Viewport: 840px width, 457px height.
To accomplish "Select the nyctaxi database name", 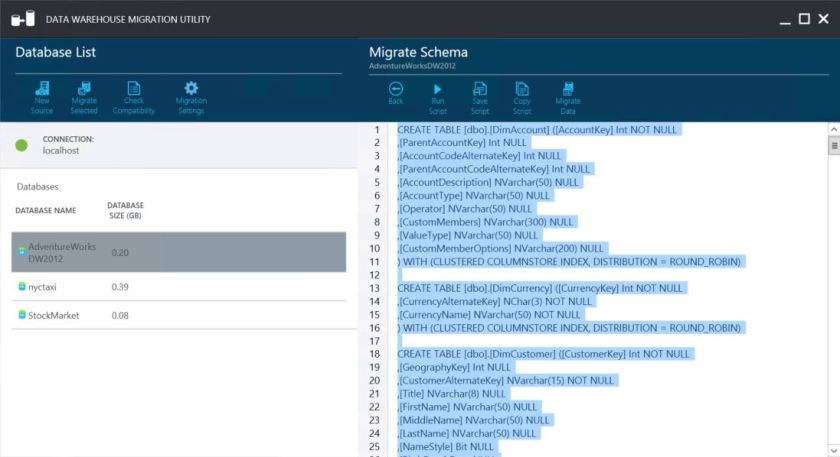I will coord(42,287).
